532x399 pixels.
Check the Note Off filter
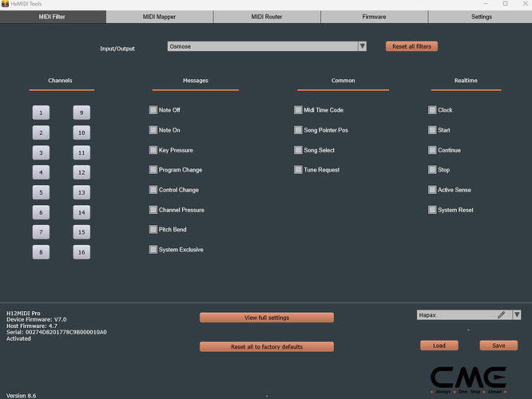[x=153, y=110]
